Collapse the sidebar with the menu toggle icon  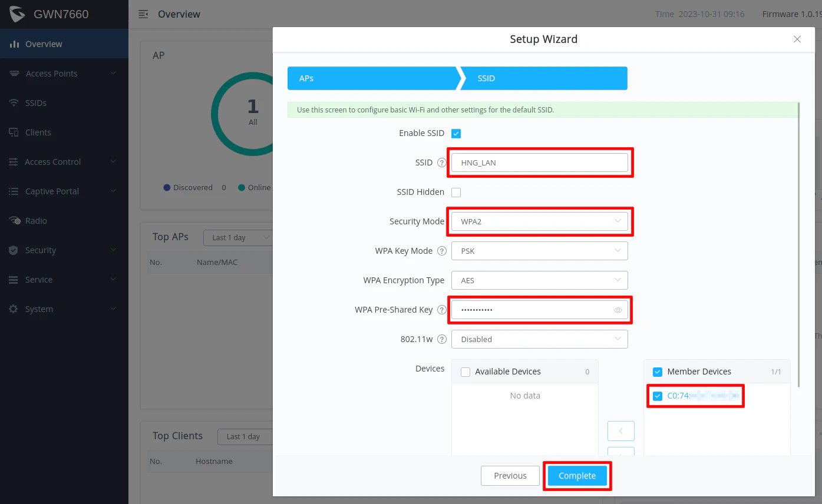[x=143, y=14]
